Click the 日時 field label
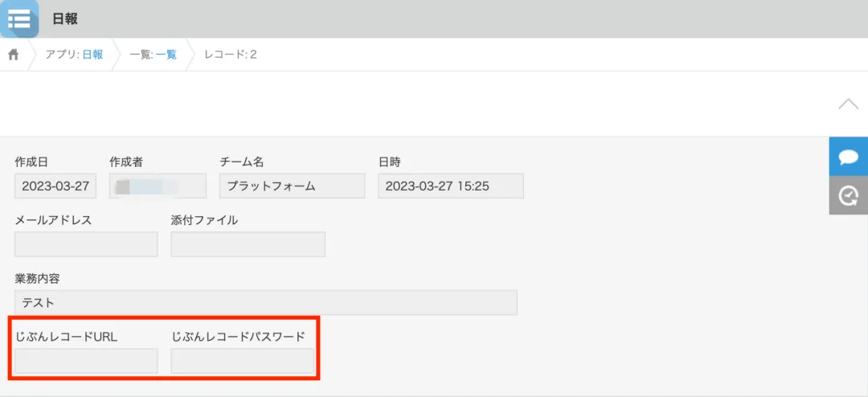This screenshot has width=868, height=397. coord(389,162)
